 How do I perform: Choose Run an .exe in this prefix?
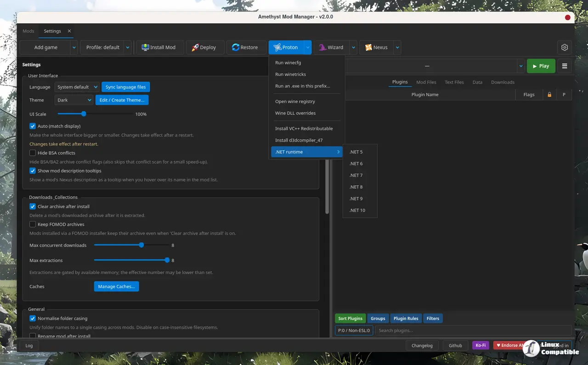pyautogui.click(x=307, y=86)
